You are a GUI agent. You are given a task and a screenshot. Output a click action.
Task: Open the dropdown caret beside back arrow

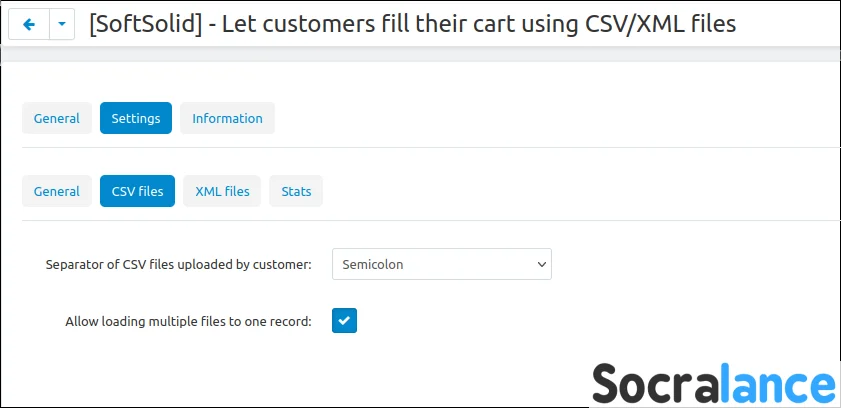[x=62, y=25]
